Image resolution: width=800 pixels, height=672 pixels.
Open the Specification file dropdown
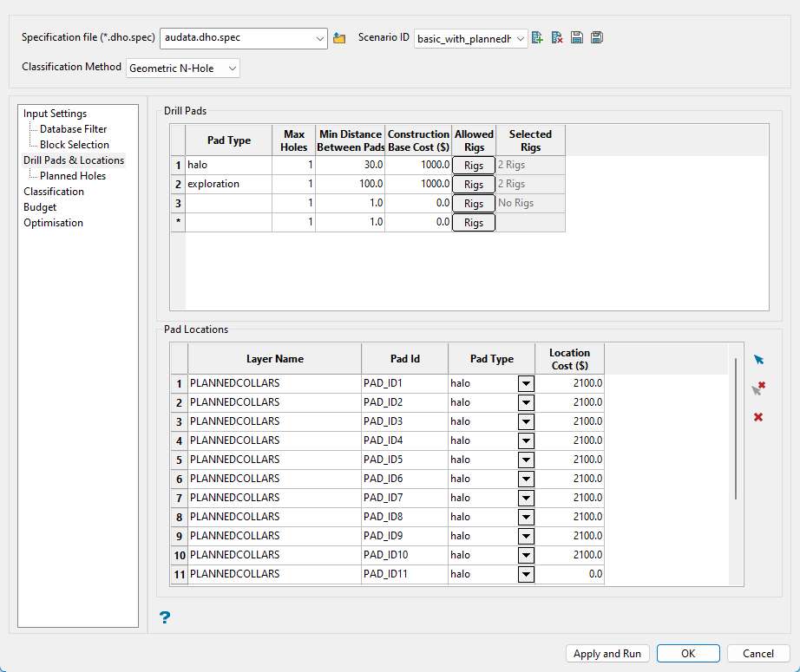tap(320, 38)
